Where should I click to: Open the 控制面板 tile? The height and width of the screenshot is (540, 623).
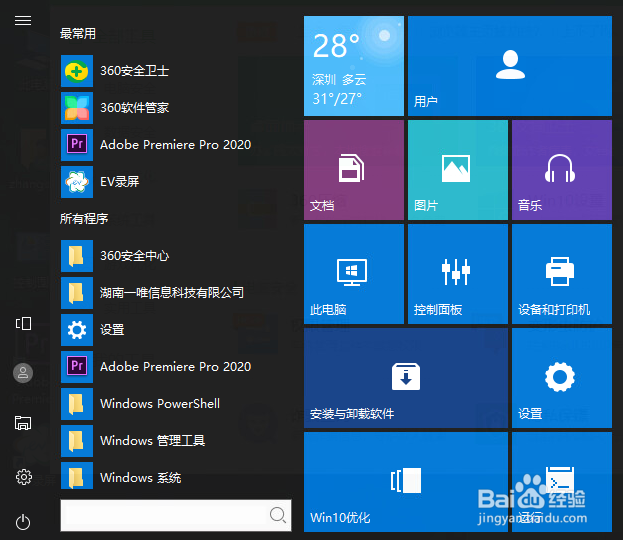(458, 274)
